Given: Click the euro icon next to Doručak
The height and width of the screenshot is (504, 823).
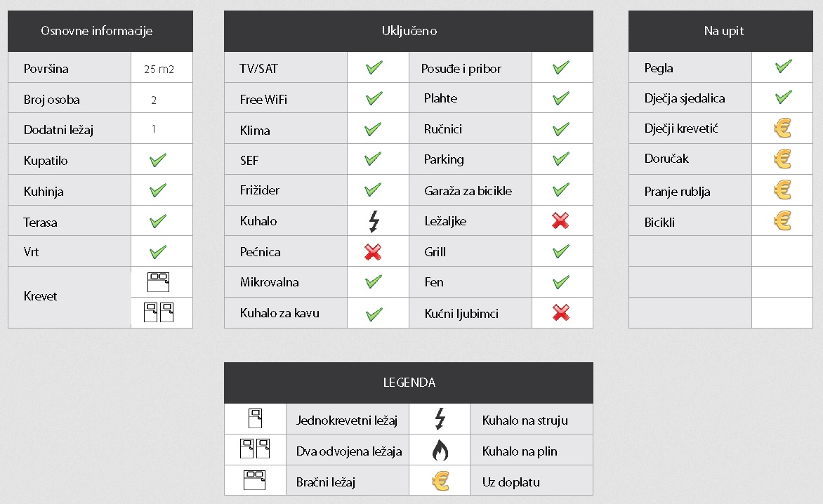Looking at the screenshot, I should pos(782,159).
